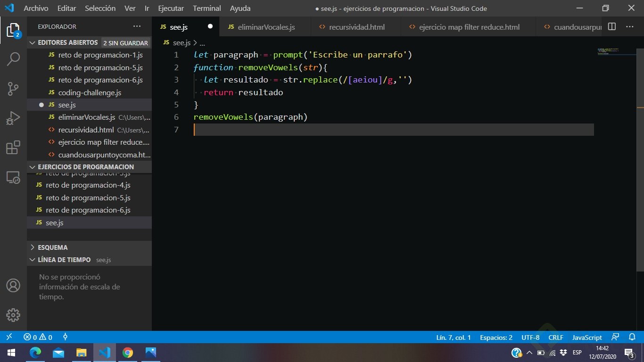Change file encoding UTF-8

pos(530,337)
